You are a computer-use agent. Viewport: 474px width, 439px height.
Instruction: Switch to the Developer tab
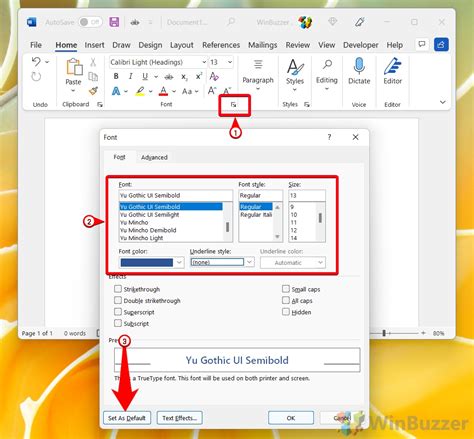click(x=361, y=45)
